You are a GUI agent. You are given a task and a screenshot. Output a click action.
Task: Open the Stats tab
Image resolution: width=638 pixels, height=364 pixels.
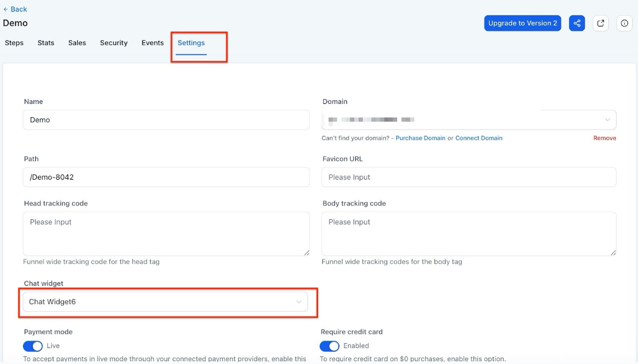pyautogui.click(x=46, y=43)
